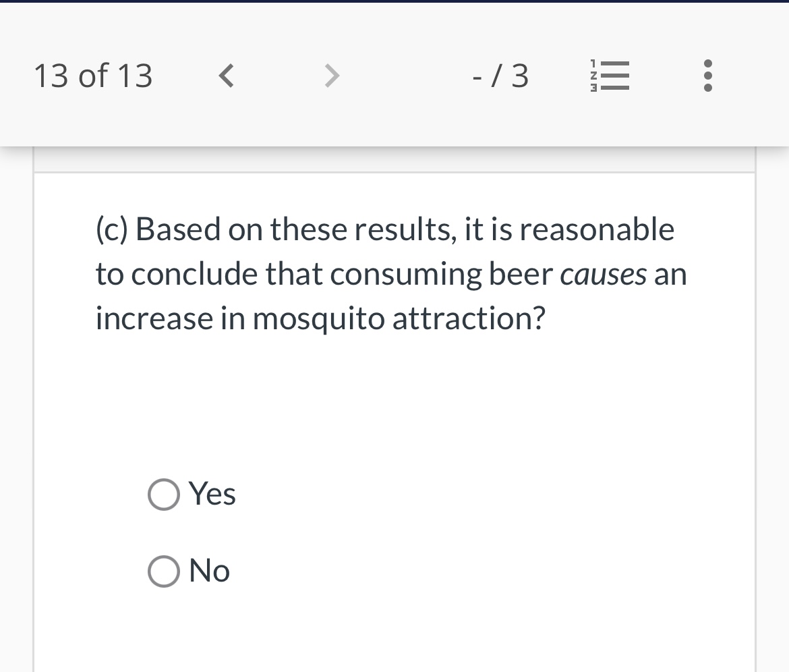Image resolution: width=789 pixels, height=672 pixels.
Task: Click the score display showing - / 3
Action: click(x=500, y=76)
